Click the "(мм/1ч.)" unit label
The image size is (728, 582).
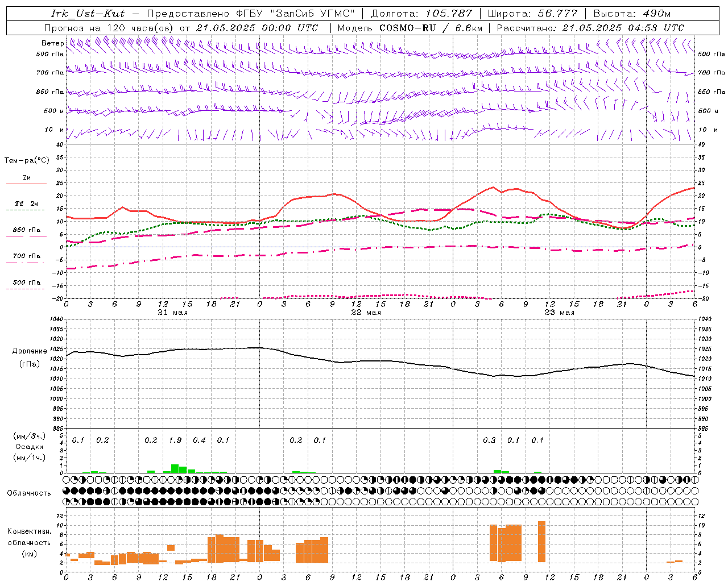[30, 458]
